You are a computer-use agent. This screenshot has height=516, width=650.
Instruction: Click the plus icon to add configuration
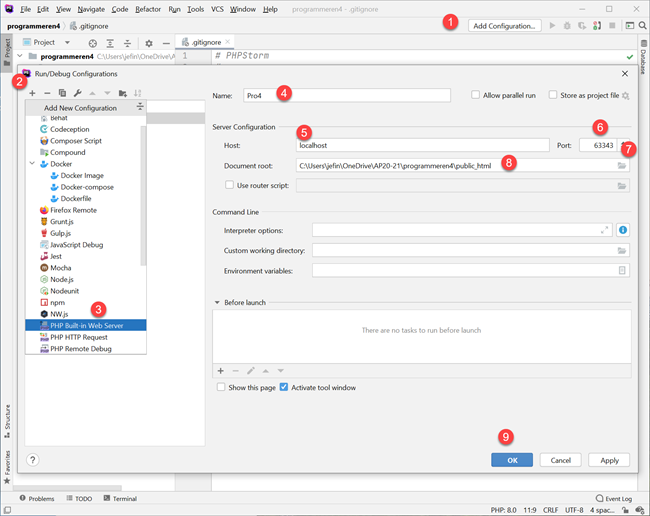coord(32,93)
